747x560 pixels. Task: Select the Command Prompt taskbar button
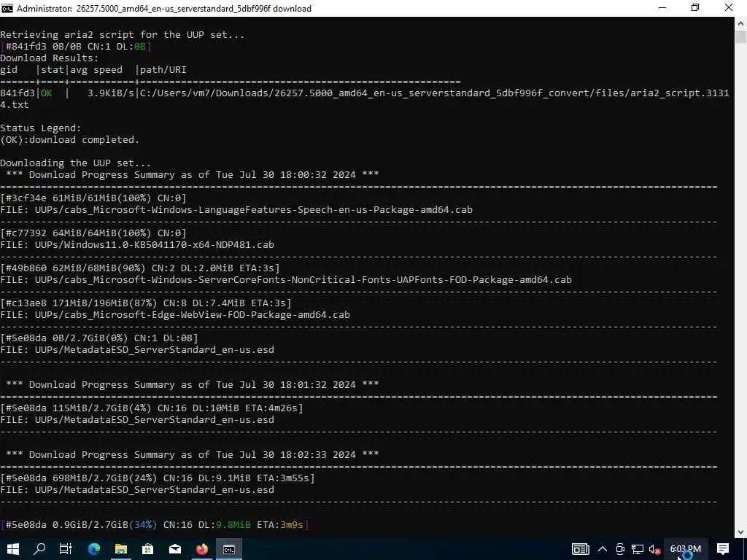point(229,549)
